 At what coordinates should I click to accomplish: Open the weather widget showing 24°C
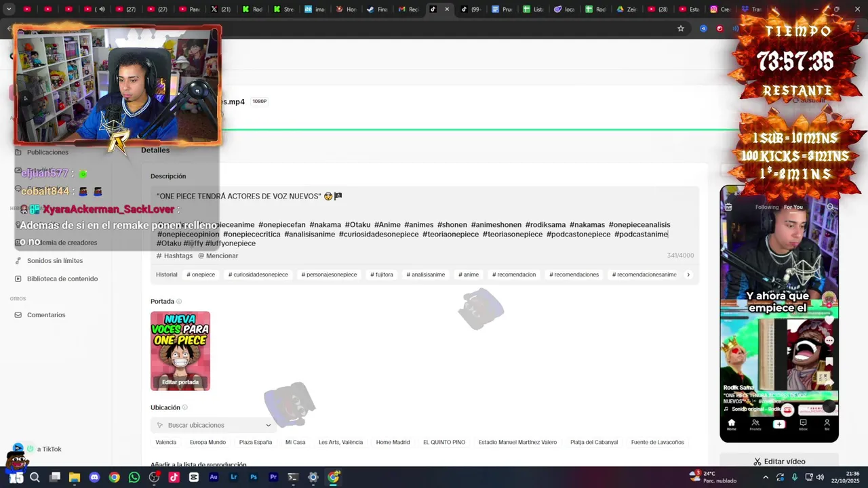pyautogui.click(x=713, y=477)
